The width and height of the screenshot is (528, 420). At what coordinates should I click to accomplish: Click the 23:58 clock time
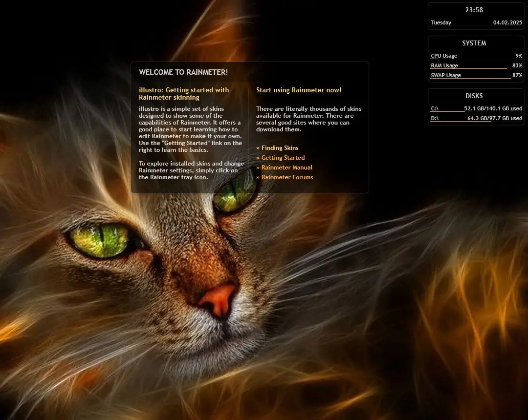474,10
